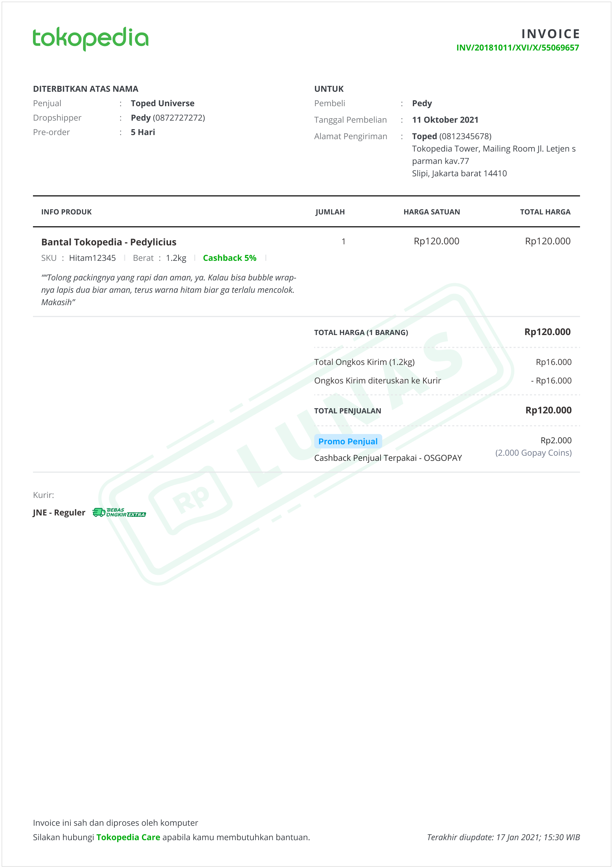Select the Alamat Pengiriman label

coord(351,136)
